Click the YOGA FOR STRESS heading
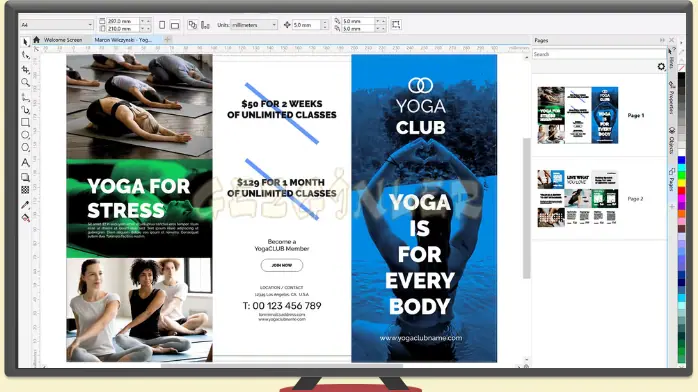The height and width of the screenshot is (392, 698). click(x=138, y=198)
